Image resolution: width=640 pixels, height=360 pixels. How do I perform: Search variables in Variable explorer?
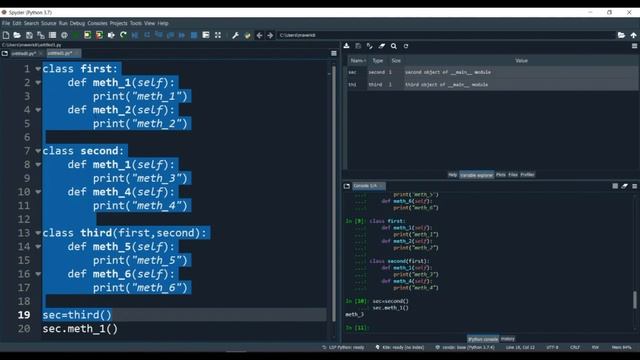pos(393,46)
